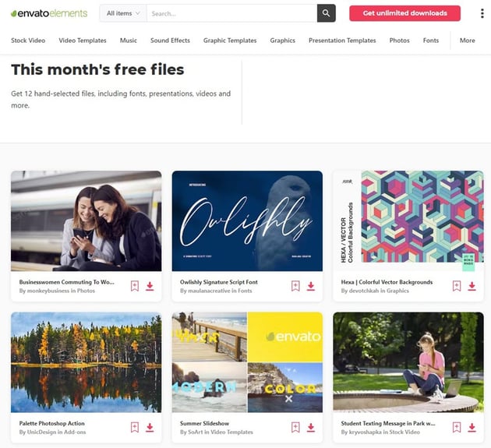
Task: Open the More categories menu
Action: click(467, 41)
